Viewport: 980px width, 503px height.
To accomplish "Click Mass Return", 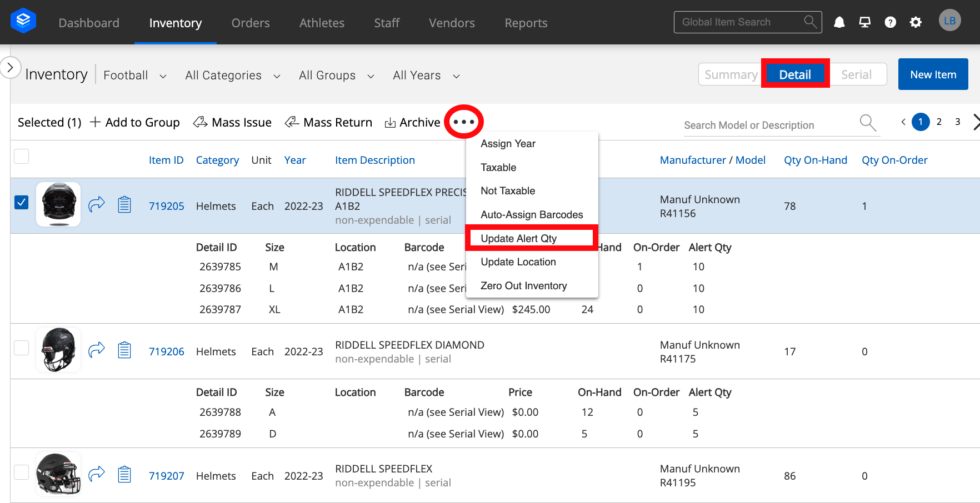I will point(328,122).
